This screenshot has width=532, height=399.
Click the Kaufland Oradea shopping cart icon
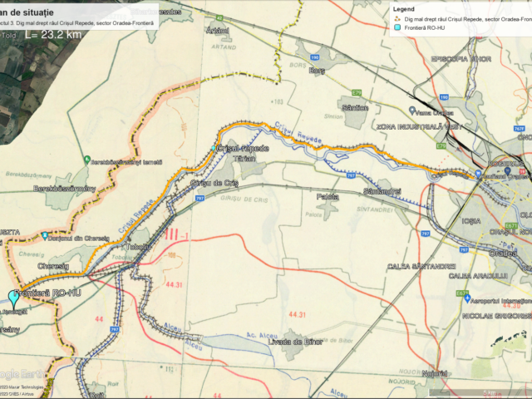coord(478,174)
